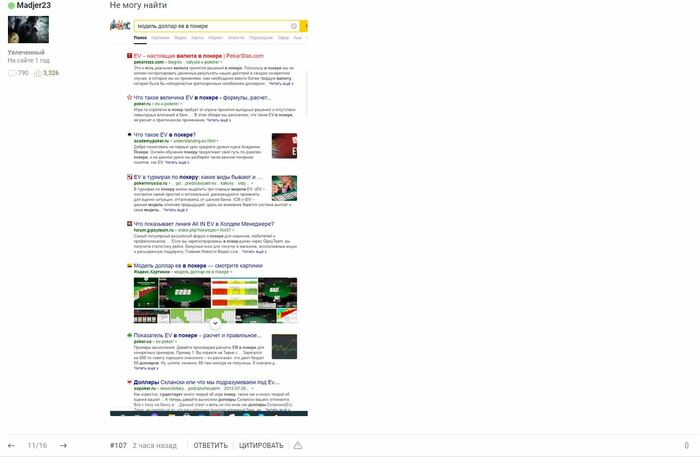Viewport: 700px width, 457px height.
Task: Click pekarstas.com red favicon icon
Action: (129, 56)
